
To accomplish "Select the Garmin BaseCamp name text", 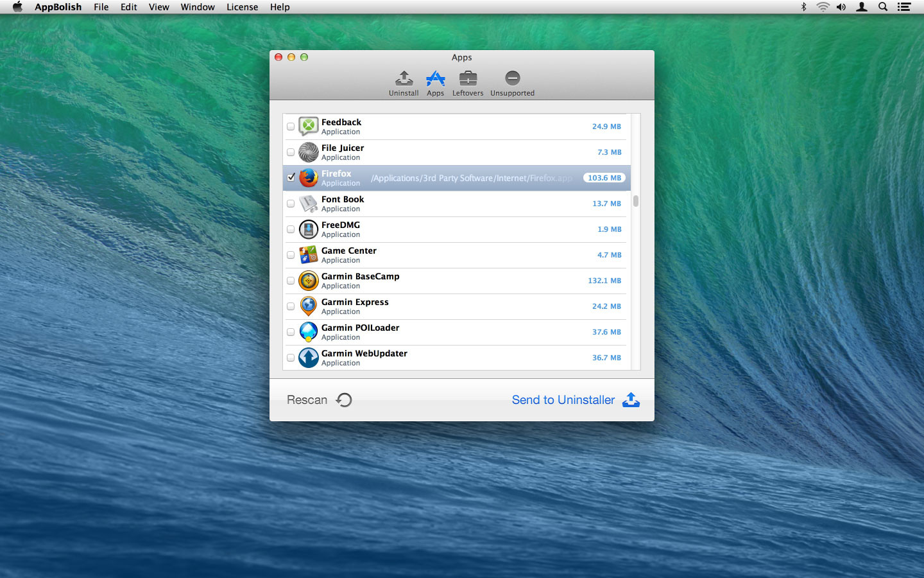I will 361,276.
